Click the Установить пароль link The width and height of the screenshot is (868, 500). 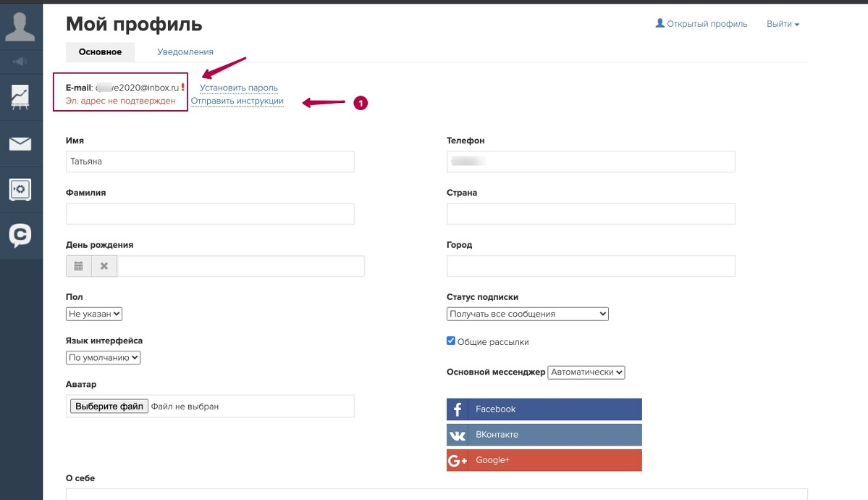pos(239,88)
